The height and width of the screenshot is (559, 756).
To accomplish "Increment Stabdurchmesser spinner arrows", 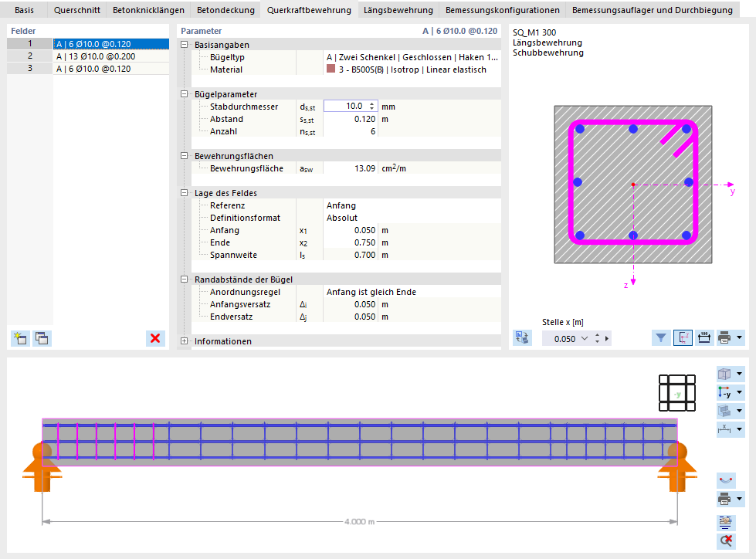I will click(371, 106).
